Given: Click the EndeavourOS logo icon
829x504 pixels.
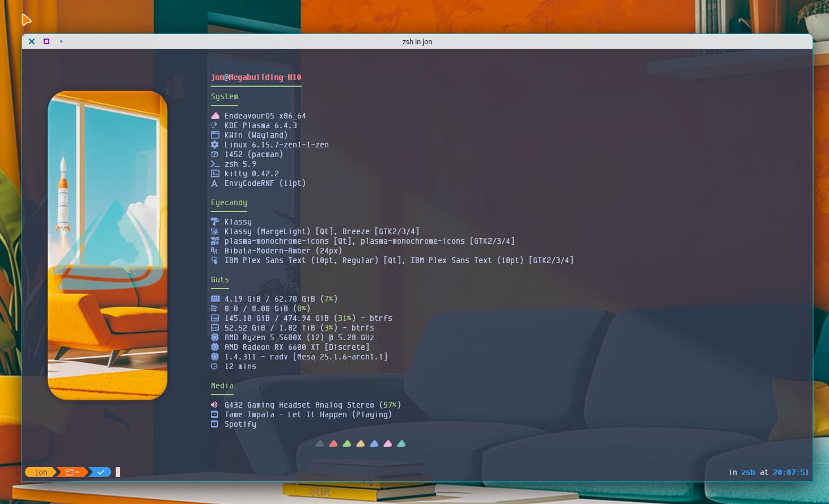Looking at the screenshot, I should pos(215,116).
